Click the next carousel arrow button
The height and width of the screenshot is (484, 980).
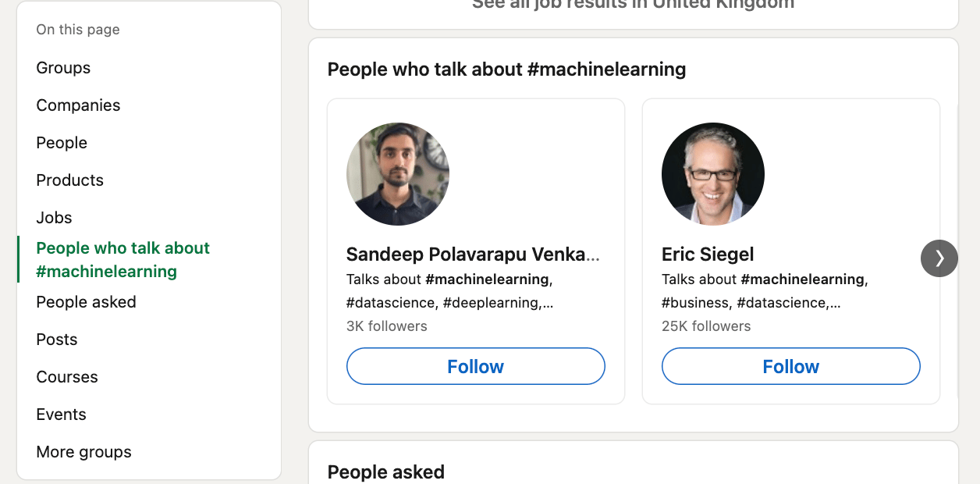coord(939,258)
